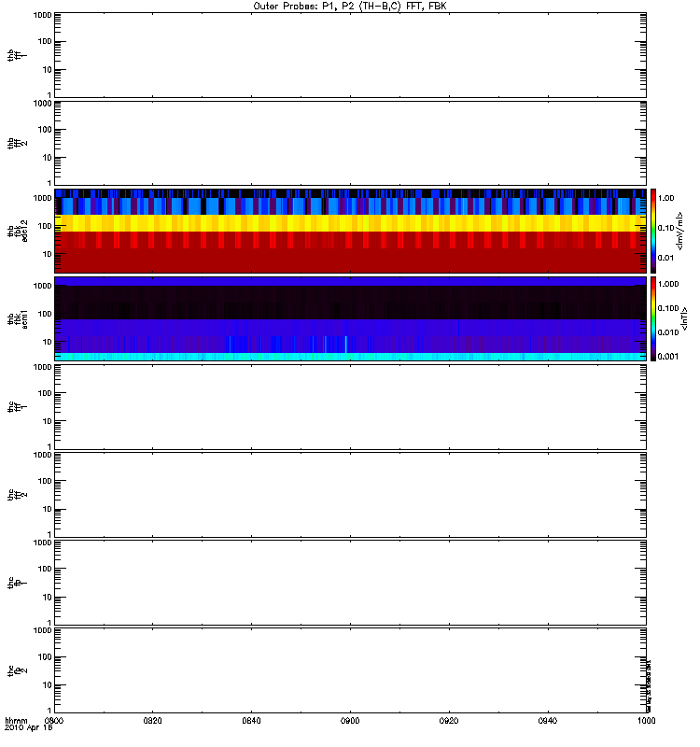Click '10' y-axis tick of thc ffp 2 panel
700x747 pixels.
(48, 685)
